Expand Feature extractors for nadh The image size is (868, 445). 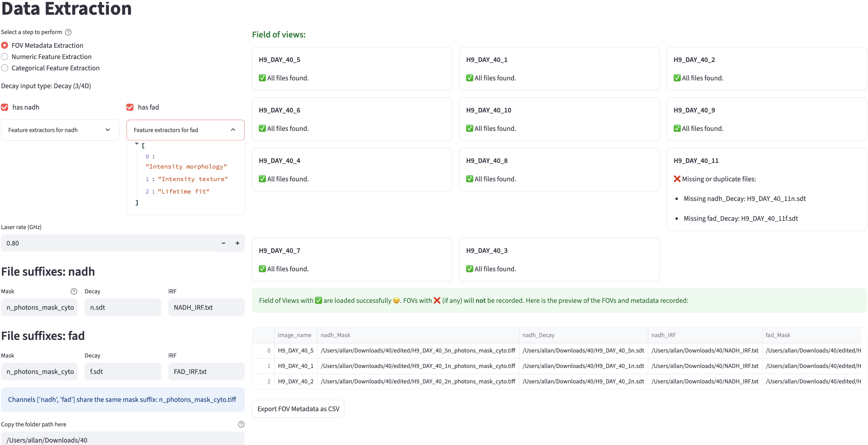[60, 130]
